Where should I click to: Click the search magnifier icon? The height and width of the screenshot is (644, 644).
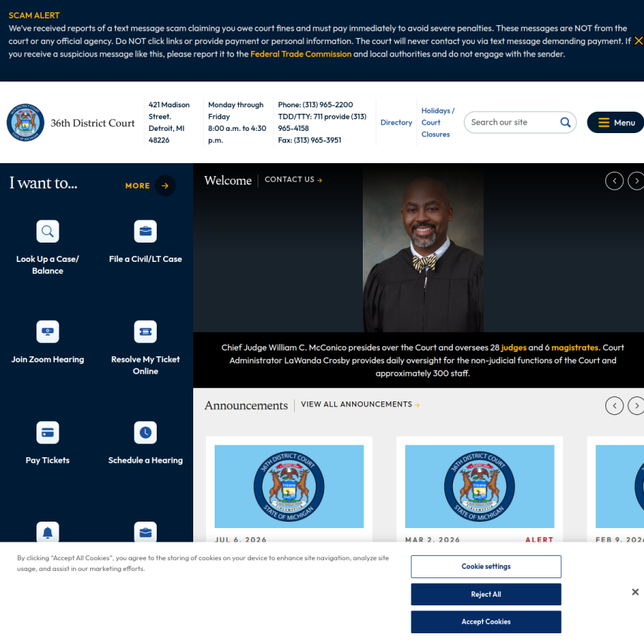click(x=565, y=122)
